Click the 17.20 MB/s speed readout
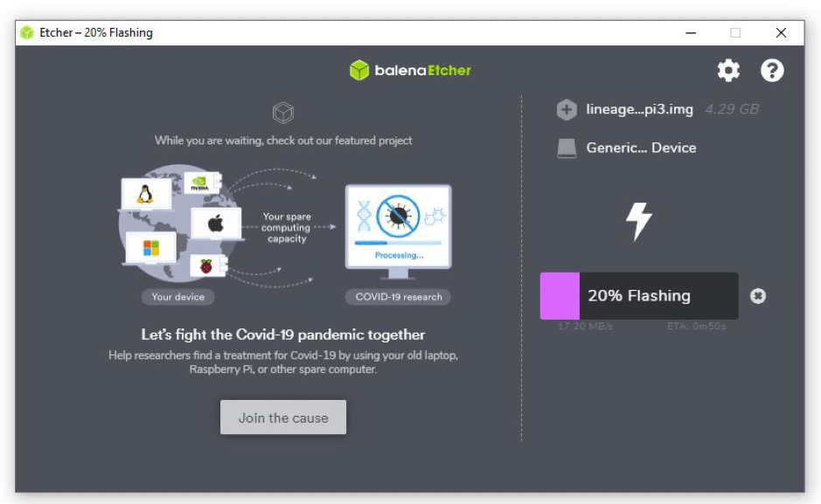The image size is (821, 504). click(x=586, y=327)
